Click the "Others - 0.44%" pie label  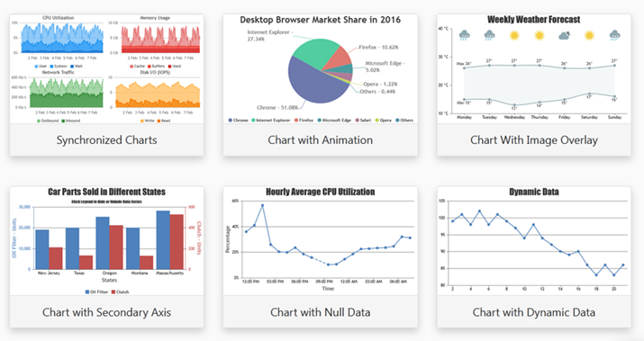(377, 92)
